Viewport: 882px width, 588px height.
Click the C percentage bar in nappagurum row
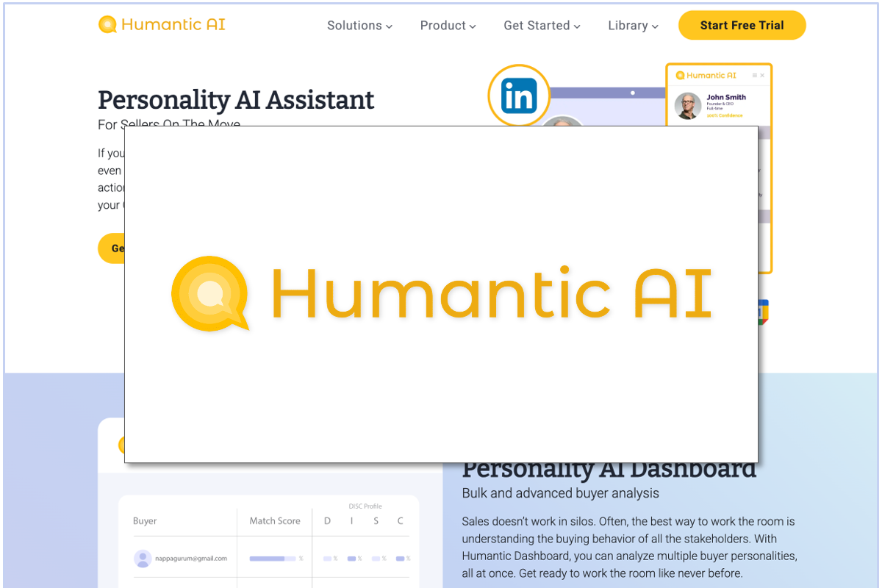pos(401,559)
